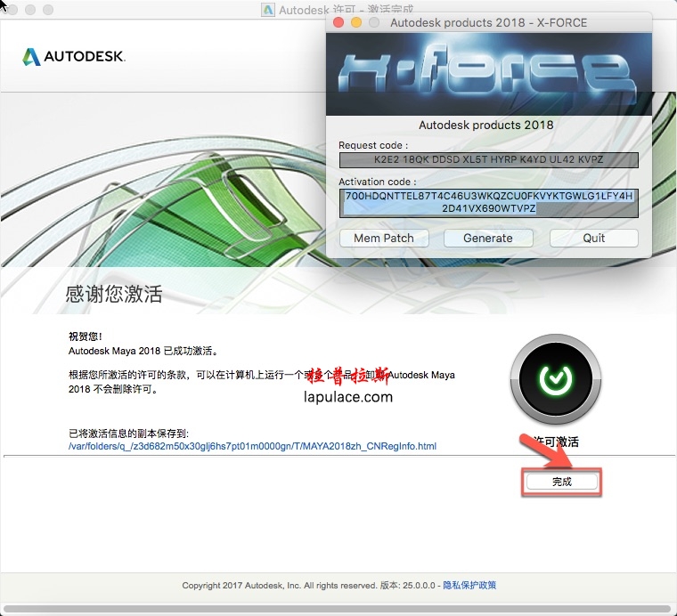Click the 完成 finish button
Image resolution: width=677 pixels, height=616 pixels.
[x=562, y=482]
